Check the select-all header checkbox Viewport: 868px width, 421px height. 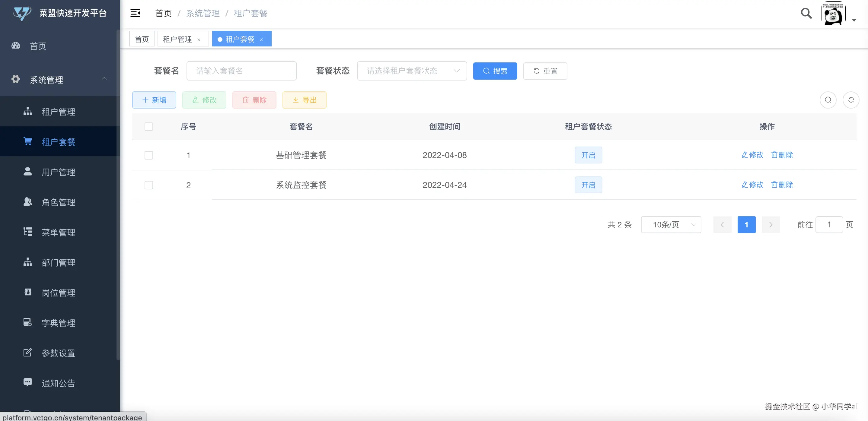148,127
